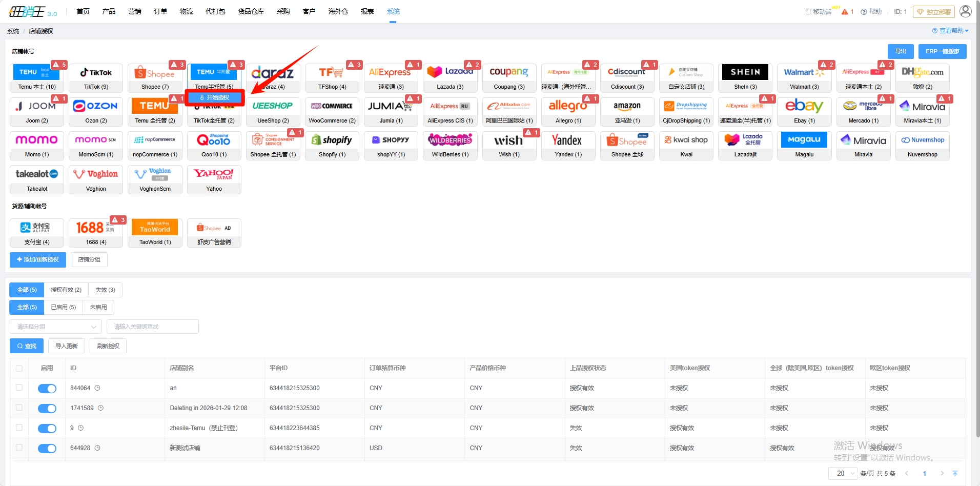Click the Shopify store logo tile
The height and width of the screenshot is (486, 980).
332,140
